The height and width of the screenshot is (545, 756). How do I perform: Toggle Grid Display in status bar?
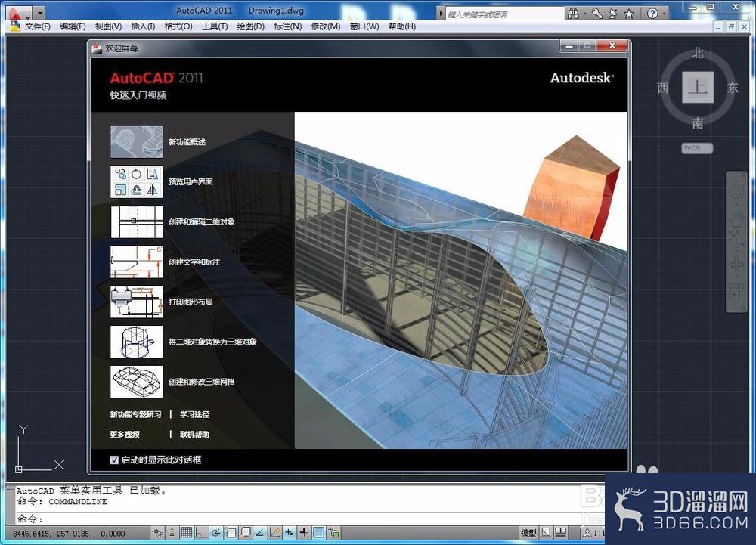tap(187, 532)
